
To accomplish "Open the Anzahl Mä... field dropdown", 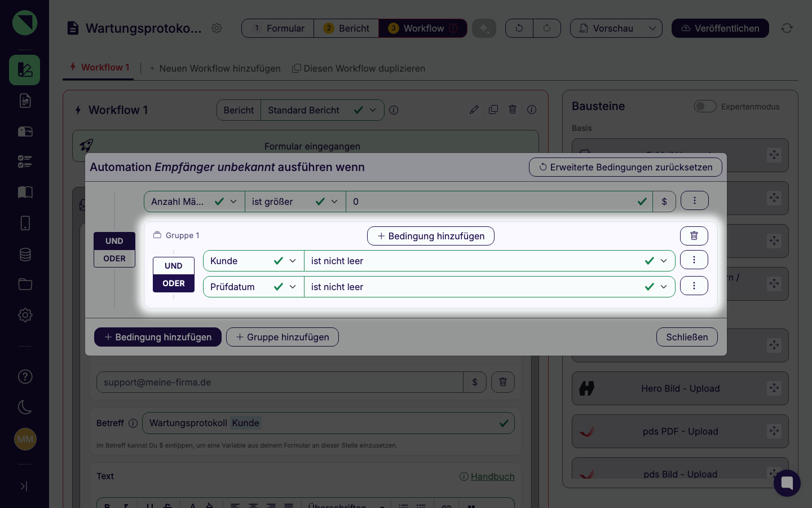I will pyautogui.click(x=195, y=202).
